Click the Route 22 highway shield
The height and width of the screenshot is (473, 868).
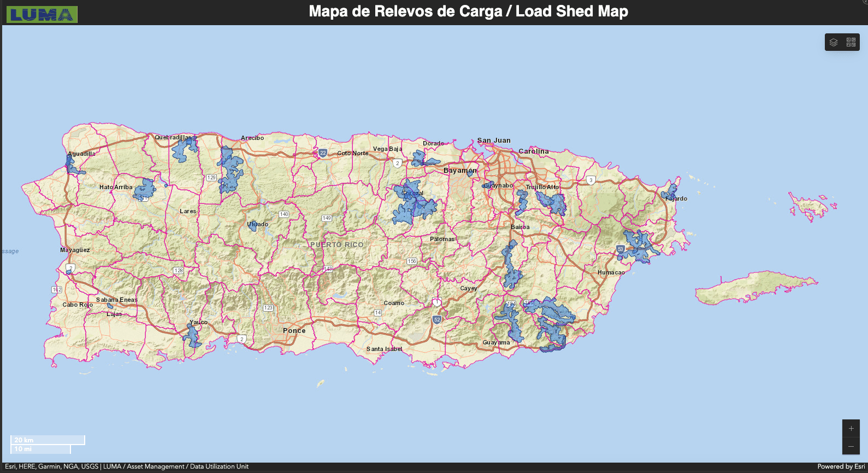click(323, 153)
